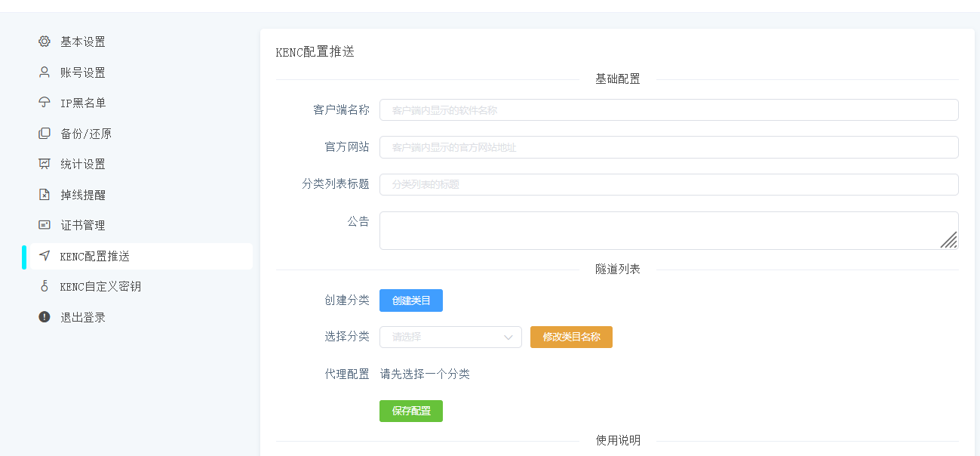Click the copy icon beside 备份/还原

45,134
